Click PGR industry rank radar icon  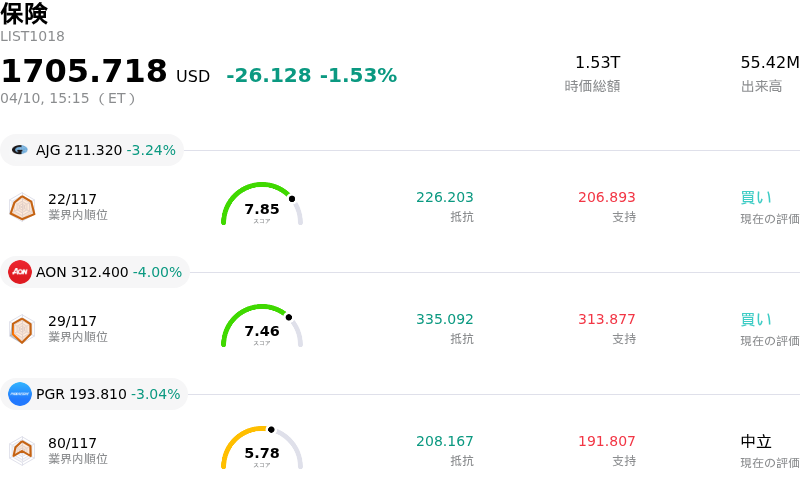pos(22,451)
